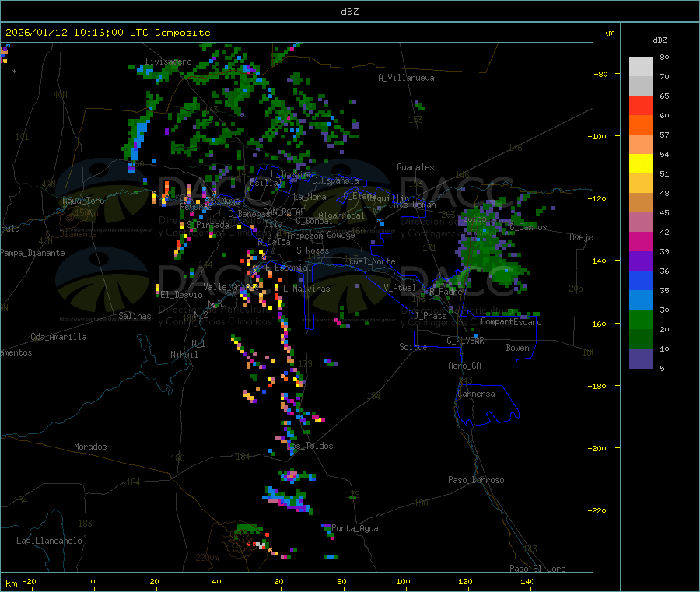Click the 140 km horizontal axis tick

click(x=527, y=581)
